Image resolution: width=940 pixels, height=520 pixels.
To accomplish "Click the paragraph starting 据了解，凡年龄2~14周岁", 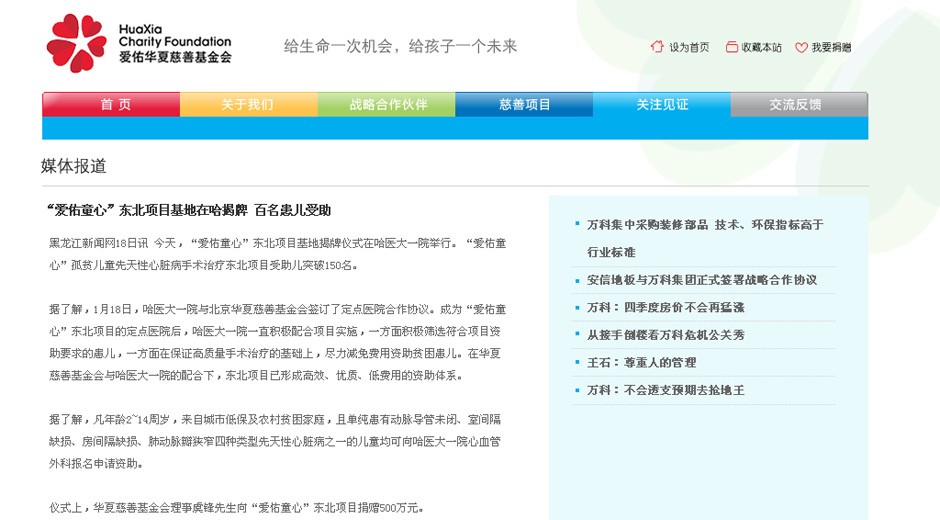I will coord(275,441).
